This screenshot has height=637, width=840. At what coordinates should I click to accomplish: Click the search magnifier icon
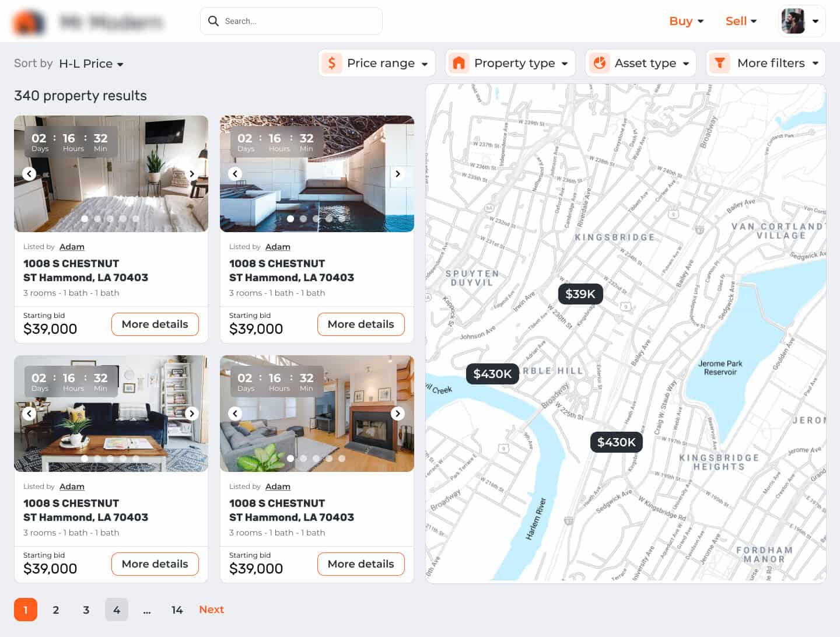coord(214,21)
